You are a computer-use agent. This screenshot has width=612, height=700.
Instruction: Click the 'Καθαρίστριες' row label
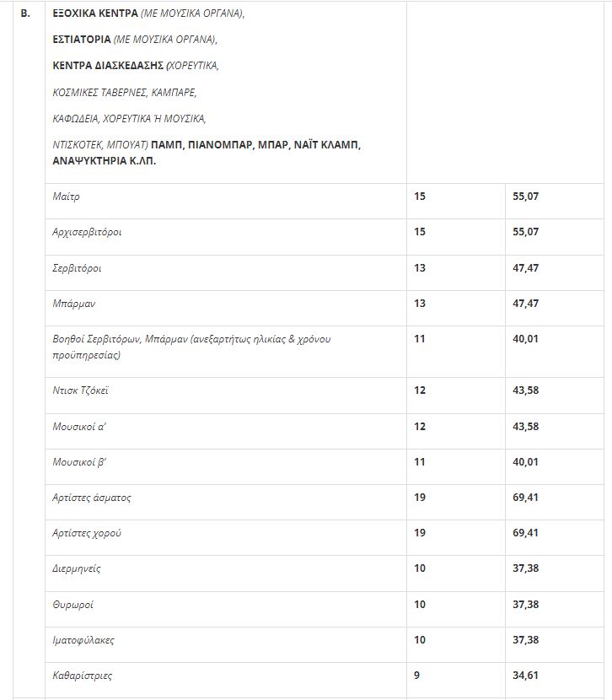pyautogui.click(x=82, y=676)
